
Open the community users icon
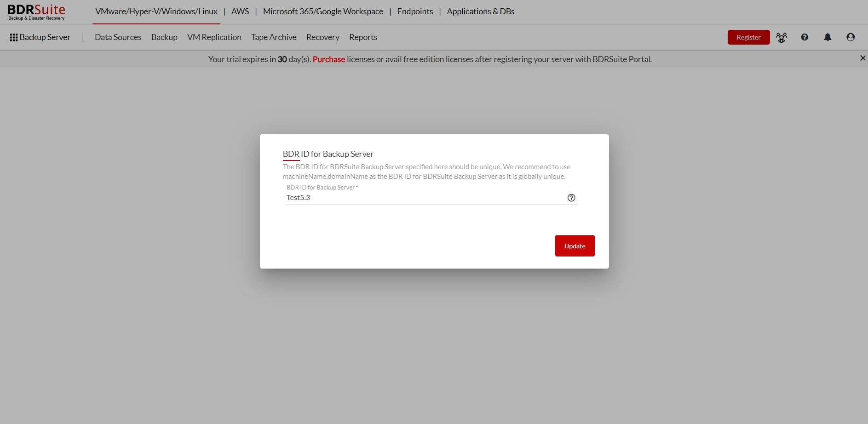click(782, 37)
